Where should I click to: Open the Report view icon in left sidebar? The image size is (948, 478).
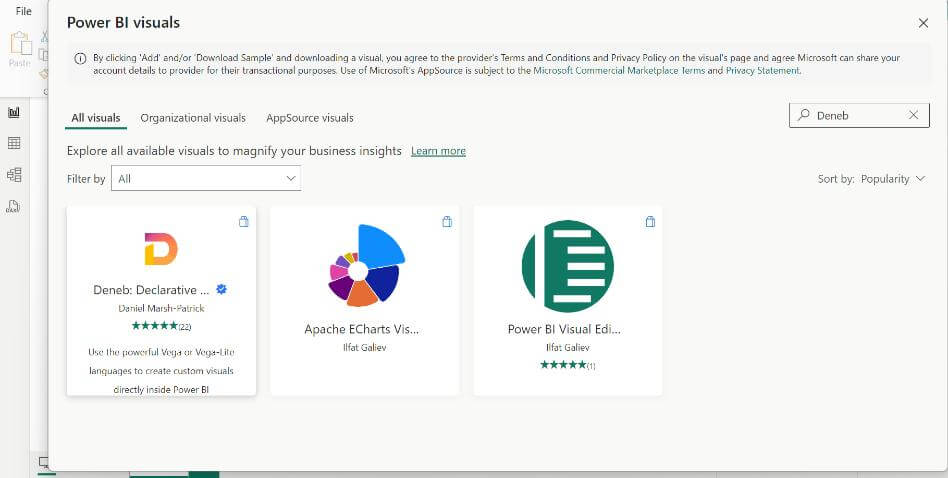[13, 112]
